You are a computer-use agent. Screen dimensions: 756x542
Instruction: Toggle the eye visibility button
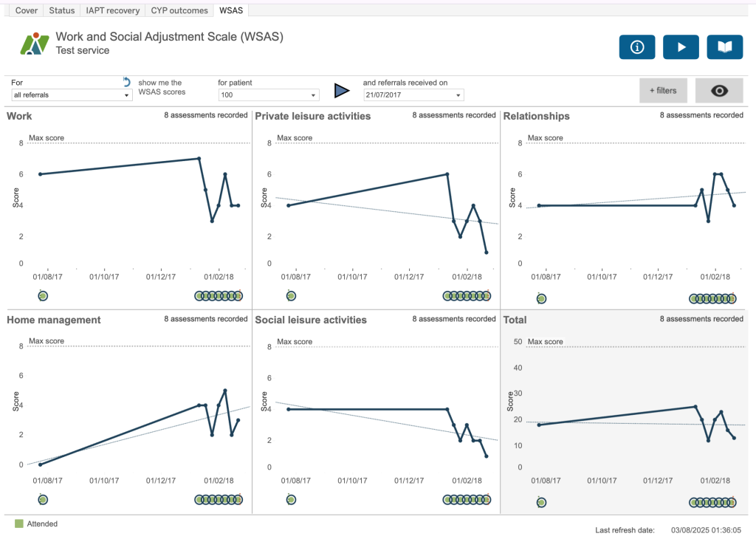tap(719, 90)
